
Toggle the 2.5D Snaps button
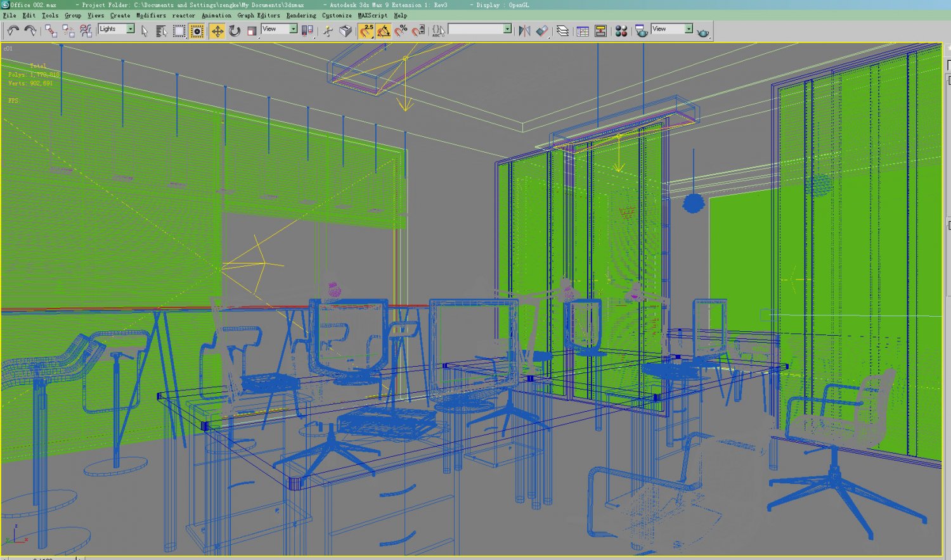(366, 31)
